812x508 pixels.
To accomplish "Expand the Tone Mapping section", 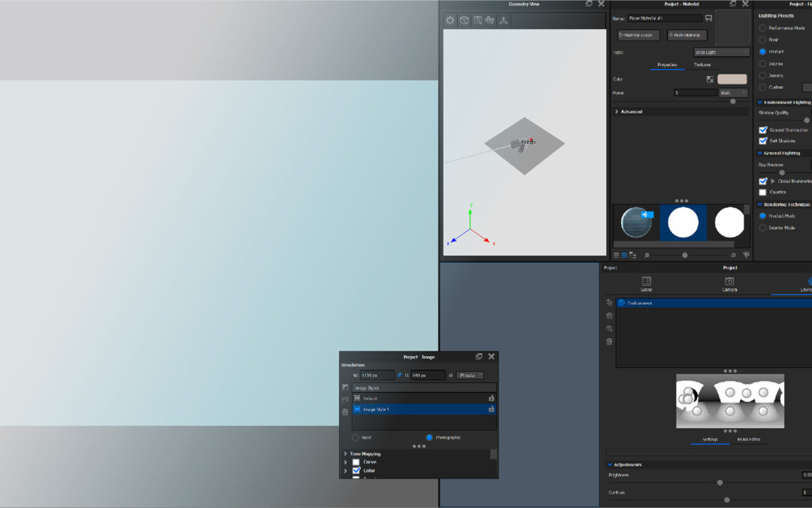I will click(x=345, y=454).
